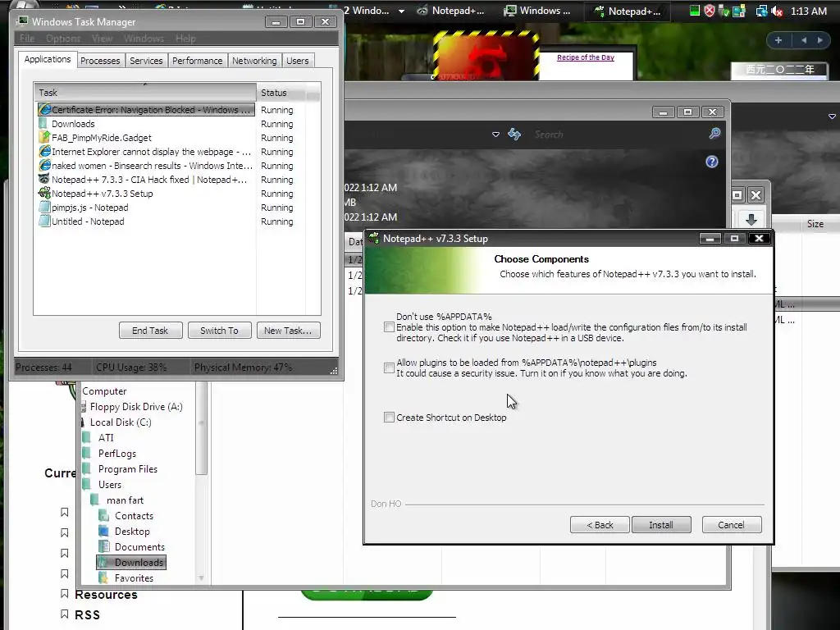Open Recipe of the Day link

[x=586, y=57]
